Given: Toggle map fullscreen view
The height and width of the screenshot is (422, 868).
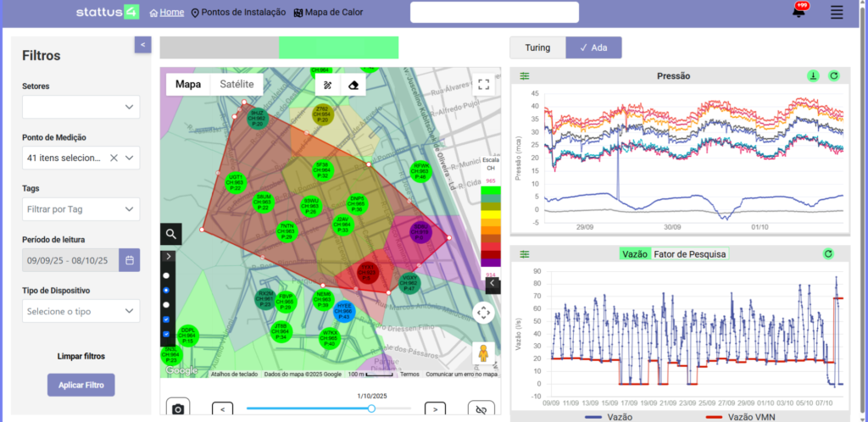Looking at the screenshot, I should coord(484,85).
